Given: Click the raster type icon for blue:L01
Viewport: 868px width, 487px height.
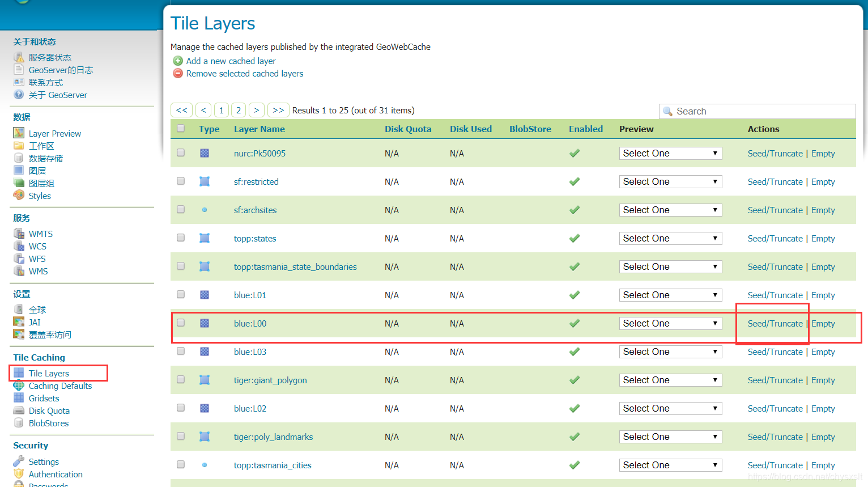Looking at the screenshot, I should click(205, 295).
